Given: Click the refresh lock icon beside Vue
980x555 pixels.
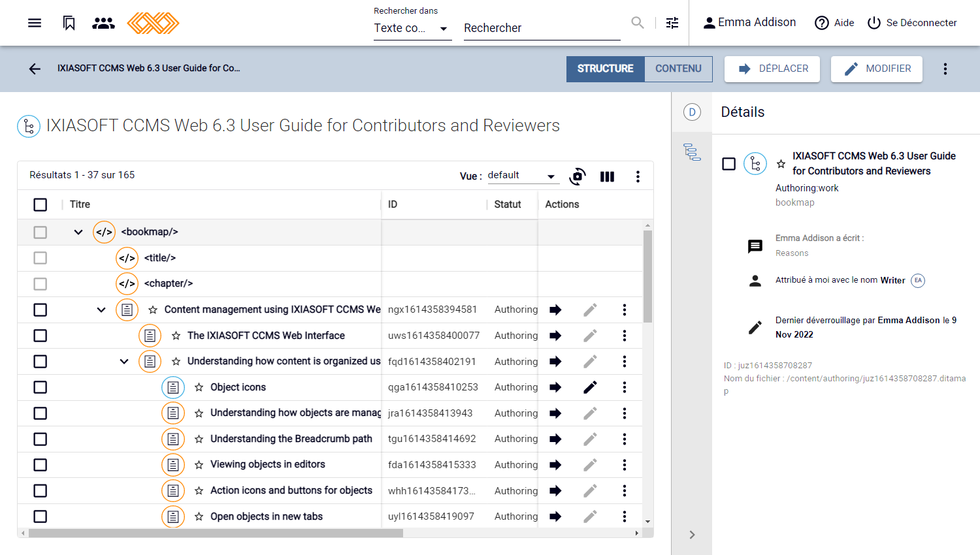Looking at the screenshot, I should [x=578, y=176].
